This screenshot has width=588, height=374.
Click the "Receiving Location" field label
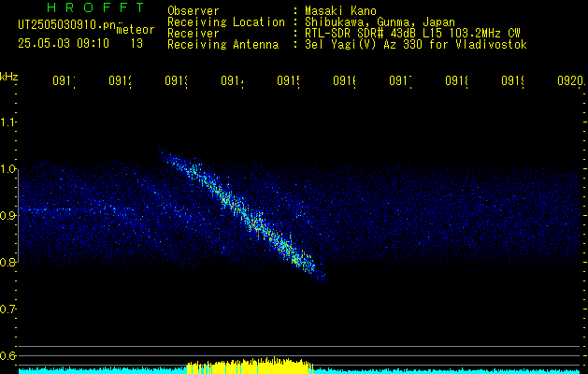point(226,22)
